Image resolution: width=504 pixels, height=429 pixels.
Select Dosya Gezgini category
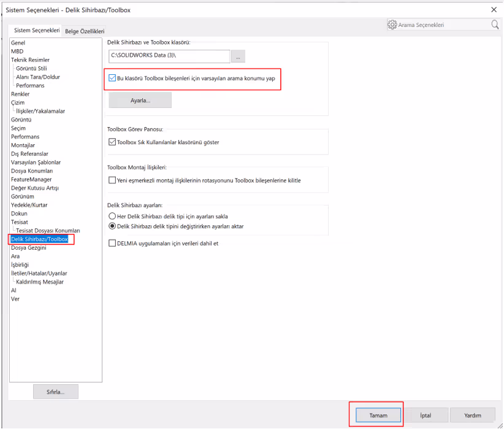click(29, 247)
